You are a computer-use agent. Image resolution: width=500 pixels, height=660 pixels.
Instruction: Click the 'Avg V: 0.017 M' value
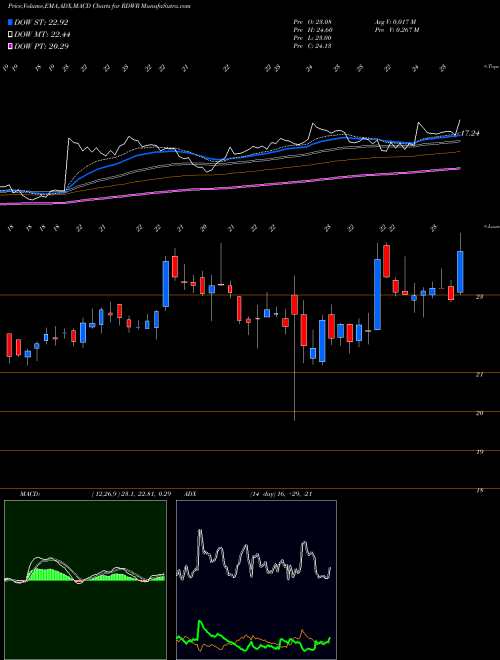tap(395, 22)
